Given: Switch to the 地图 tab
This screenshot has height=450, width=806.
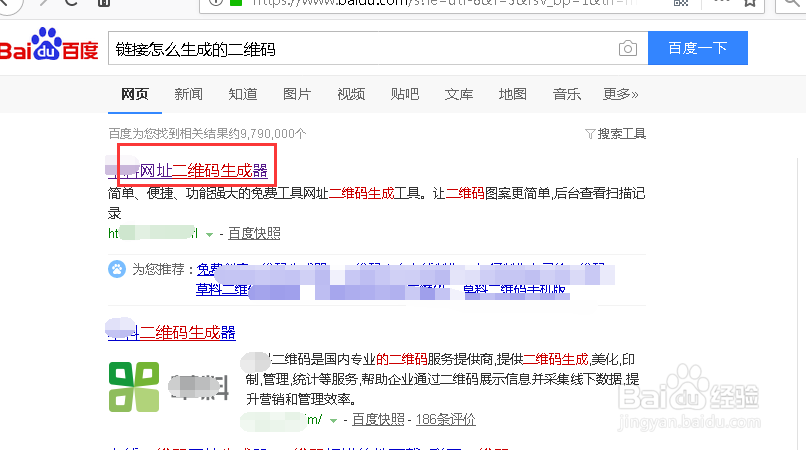Looking at the screenshot, I should pos(513,94).
